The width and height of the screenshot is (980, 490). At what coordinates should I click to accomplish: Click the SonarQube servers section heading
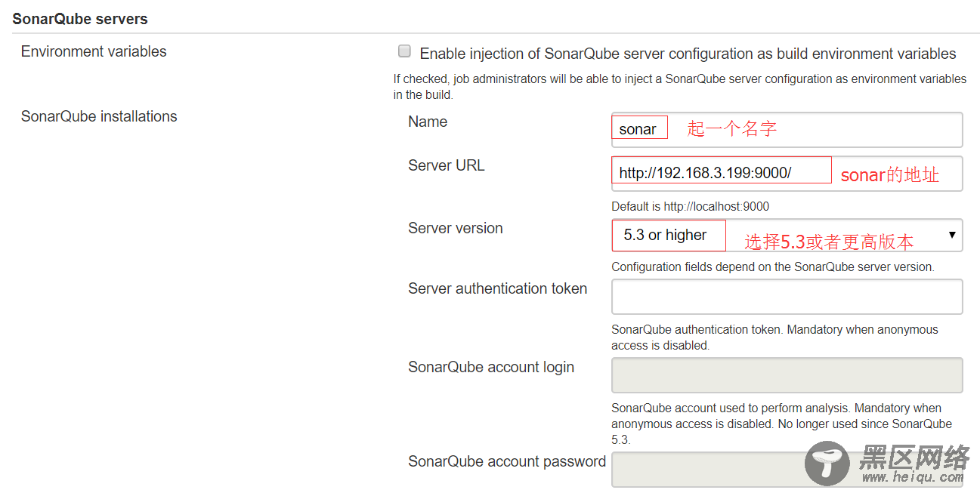click(x=80, y=19)
